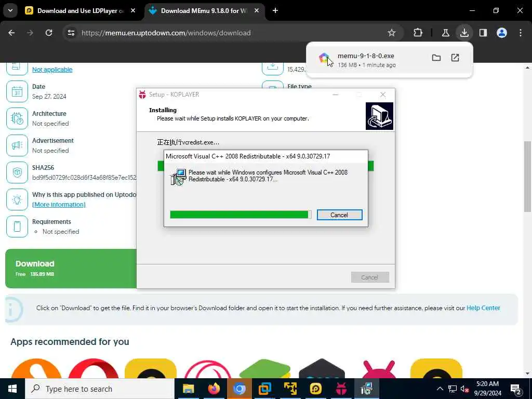Click the page vertical scrollbar thumb
532x399 pixels.
[x=527, y=177]
